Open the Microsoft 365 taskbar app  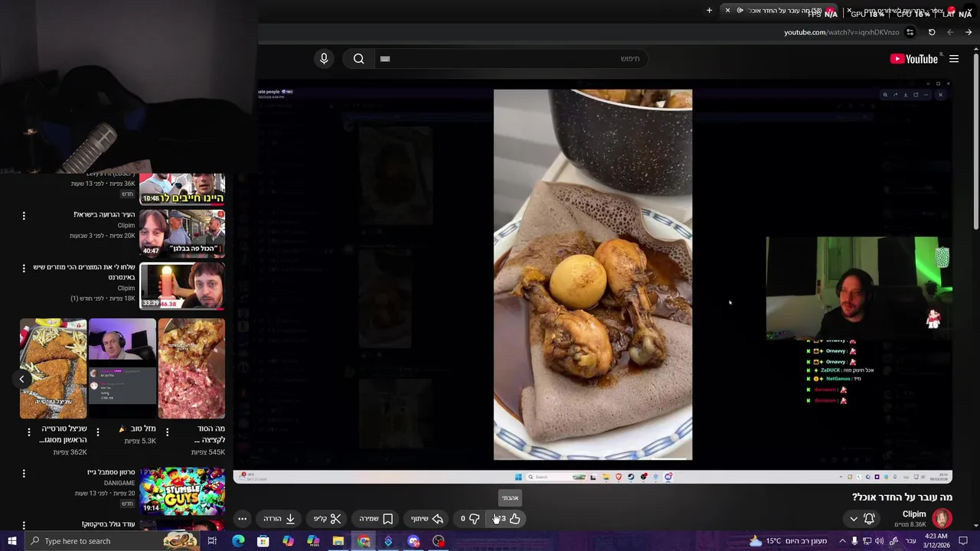tap(313, 541)
